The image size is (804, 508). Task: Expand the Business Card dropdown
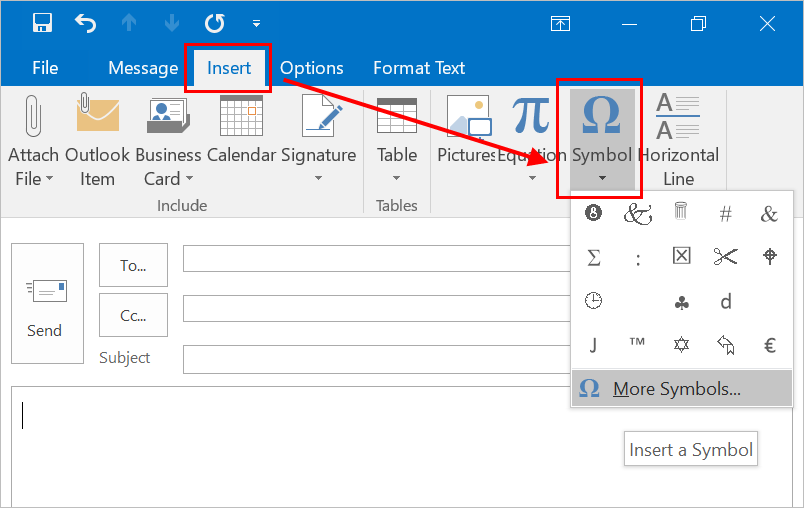tap(188, 179)
